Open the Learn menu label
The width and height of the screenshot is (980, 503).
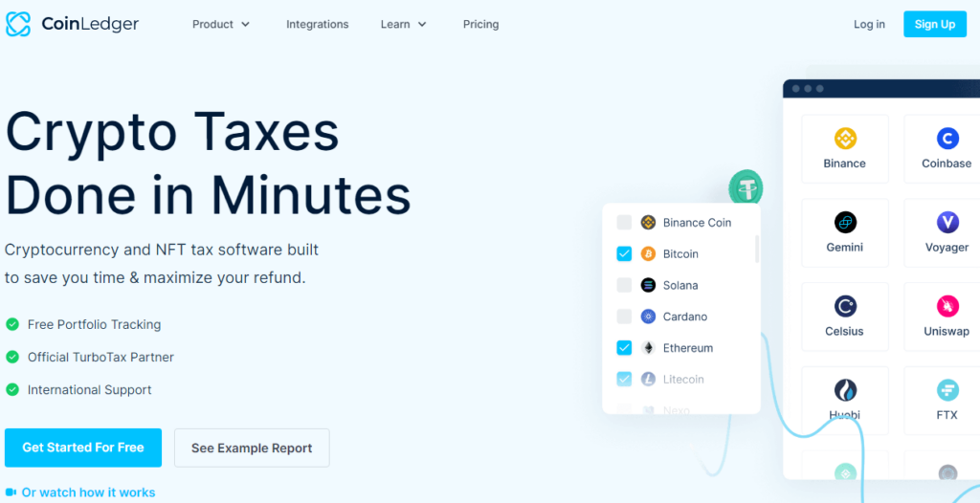click(x=395, y=24)
